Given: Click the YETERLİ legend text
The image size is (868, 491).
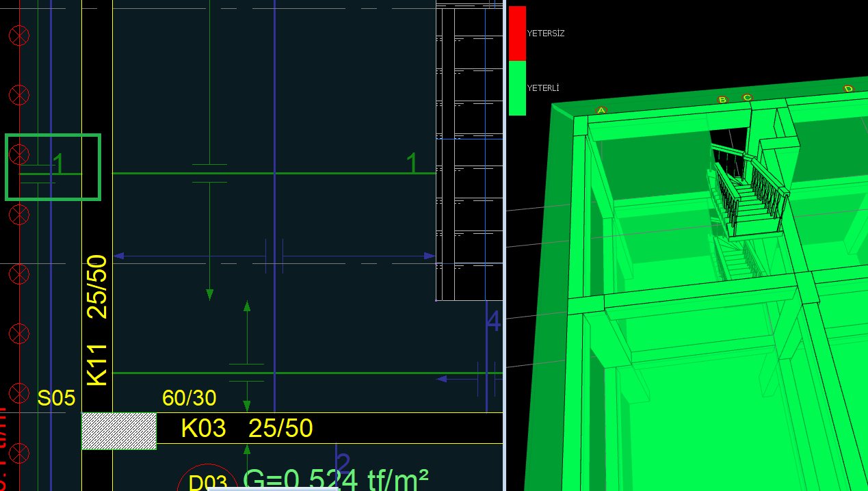Looking at the screenshot, I should [x=544, y=88].
